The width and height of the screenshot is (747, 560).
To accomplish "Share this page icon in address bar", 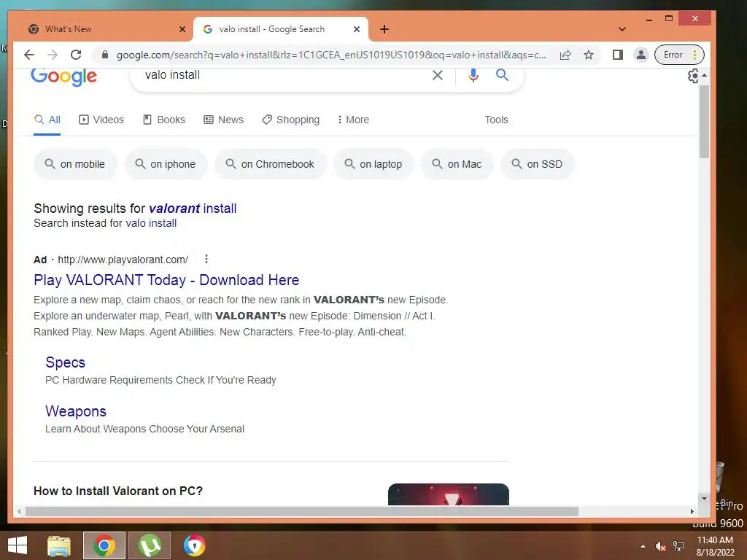I will click(565, 55).
